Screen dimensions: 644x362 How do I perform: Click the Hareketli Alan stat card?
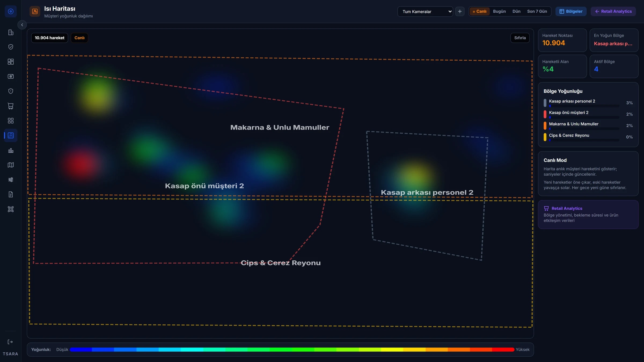tap(562, 66)
